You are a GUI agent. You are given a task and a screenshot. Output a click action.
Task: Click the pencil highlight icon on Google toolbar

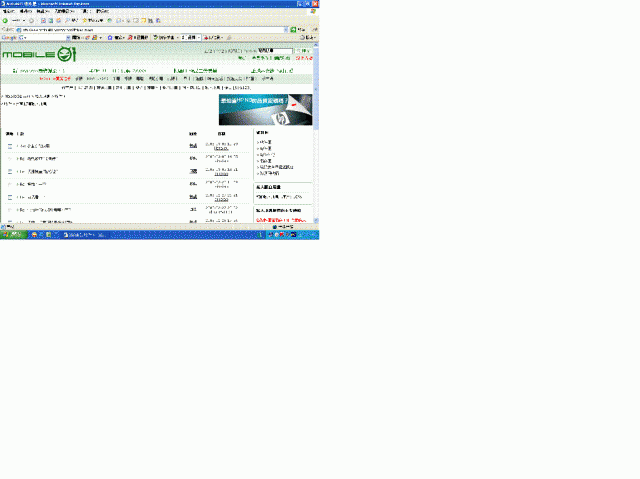point(229,38)
